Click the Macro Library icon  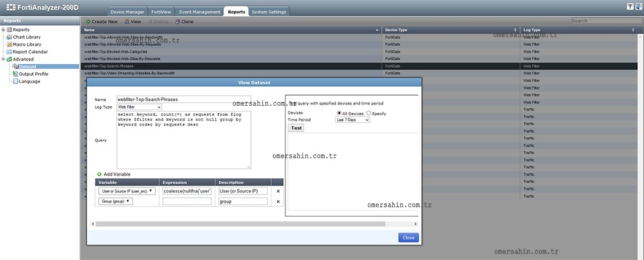(x=9, y=45)
